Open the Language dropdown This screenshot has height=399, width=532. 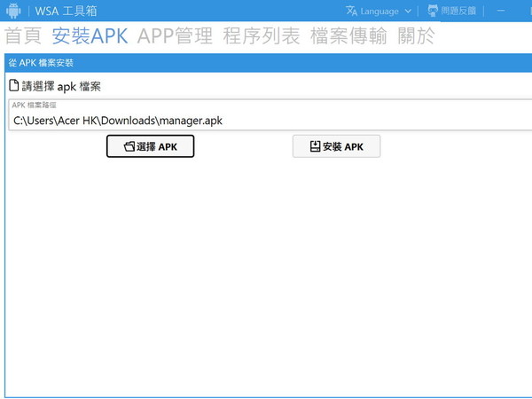pyautogui.click(x=379, y=12)
